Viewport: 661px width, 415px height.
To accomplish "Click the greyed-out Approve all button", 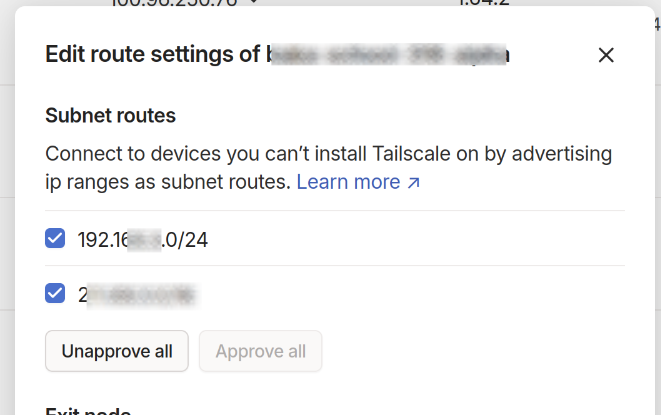I will pos(260,351).
